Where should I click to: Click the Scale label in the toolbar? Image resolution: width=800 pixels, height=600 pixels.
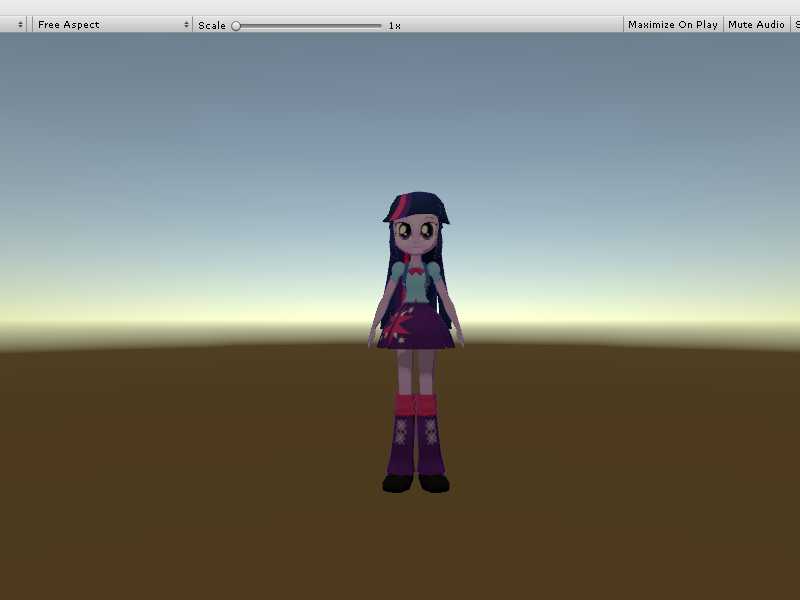[x=211, y=25]
